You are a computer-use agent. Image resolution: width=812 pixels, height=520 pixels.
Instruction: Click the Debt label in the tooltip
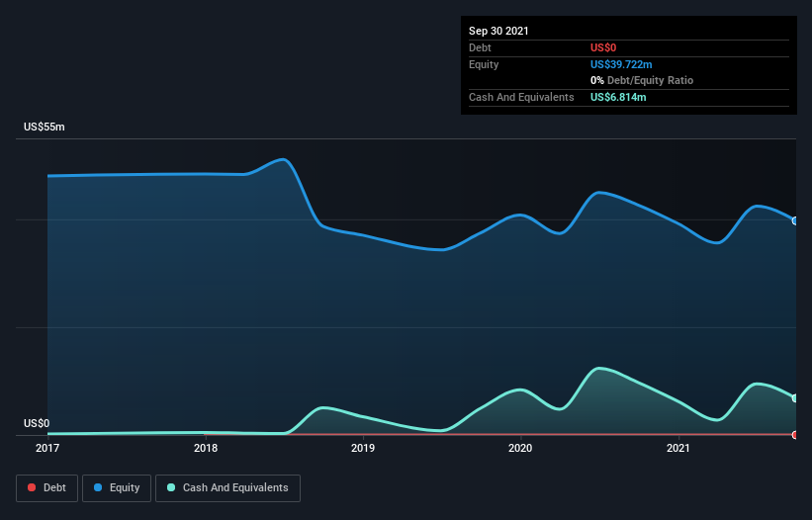pyautogui.click(x=480, y=47)
